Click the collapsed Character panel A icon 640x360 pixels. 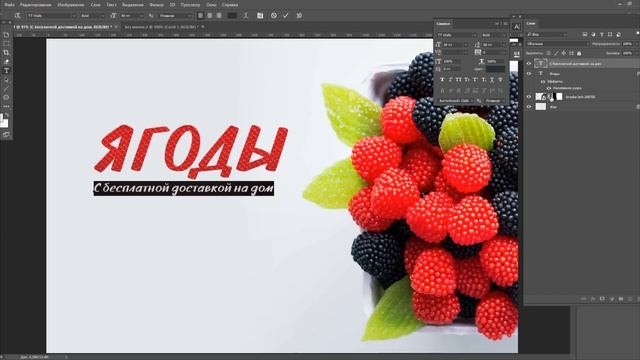tap(517, 27)
